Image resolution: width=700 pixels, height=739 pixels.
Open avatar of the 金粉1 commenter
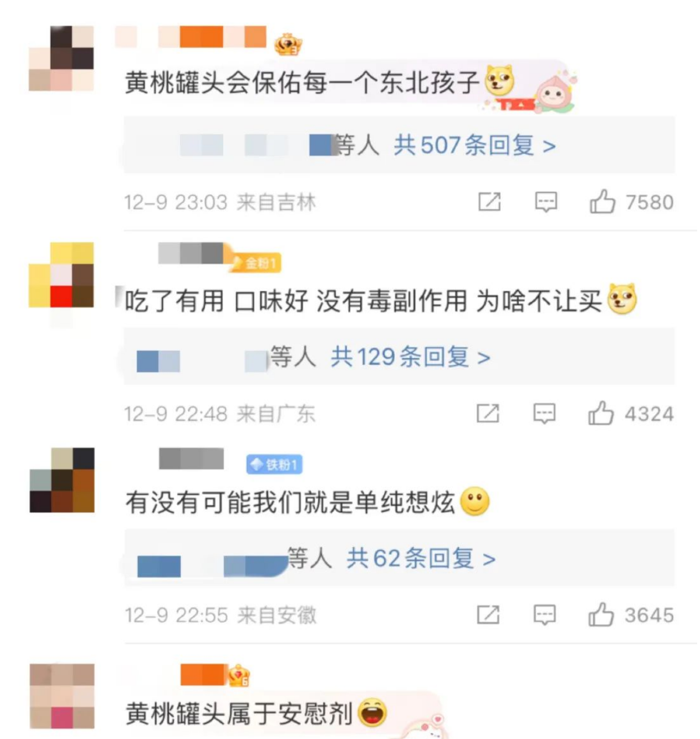click(62, 275)
